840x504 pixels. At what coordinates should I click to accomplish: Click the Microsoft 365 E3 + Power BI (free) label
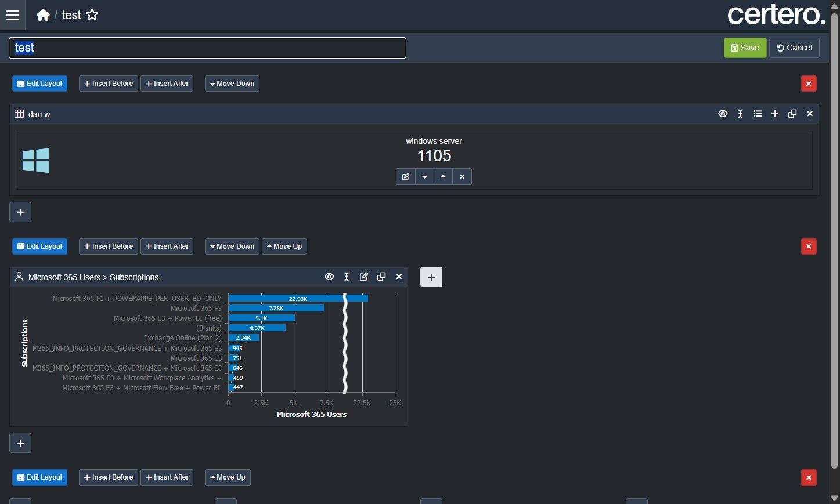[168, 318]
